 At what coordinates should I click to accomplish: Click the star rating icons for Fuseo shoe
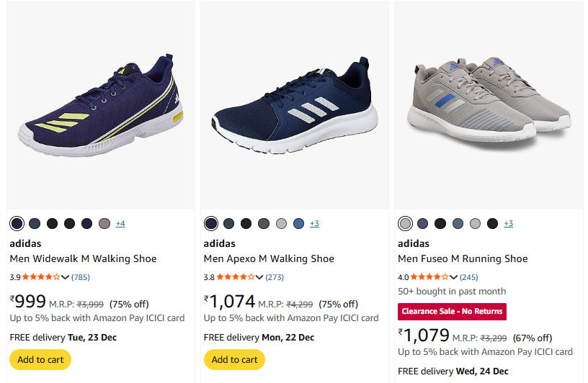(429, 276)
